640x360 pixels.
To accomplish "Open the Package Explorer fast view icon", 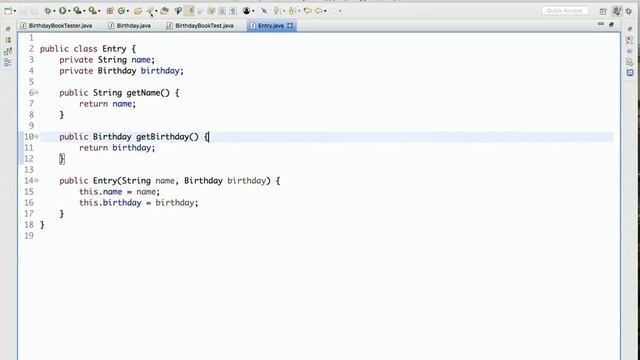I will tap(8, 40).
